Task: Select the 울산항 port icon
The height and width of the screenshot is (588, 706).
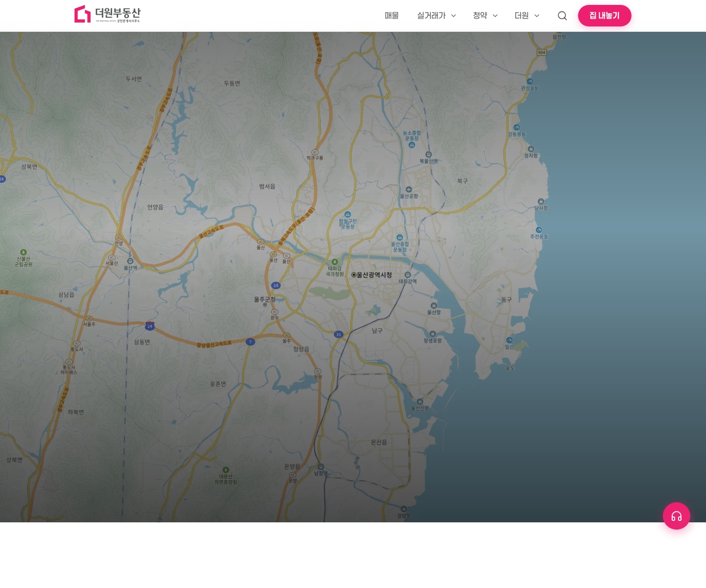Action: (x=433, y=306)
